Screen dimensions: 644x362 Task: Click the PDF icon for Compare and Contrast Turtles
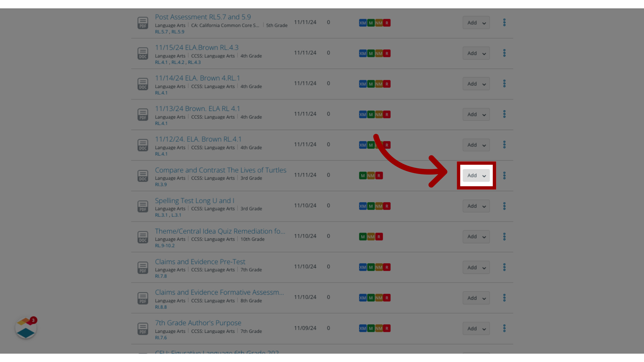click(x=143, y=176)
